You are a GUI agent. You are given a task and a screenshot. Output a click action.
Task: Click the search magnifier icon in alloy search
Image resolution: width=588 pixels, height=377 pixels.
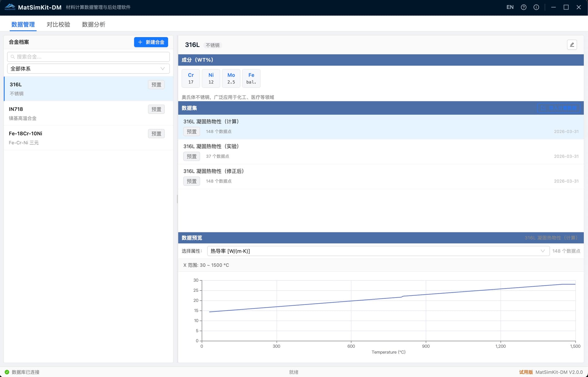[12, 57]
